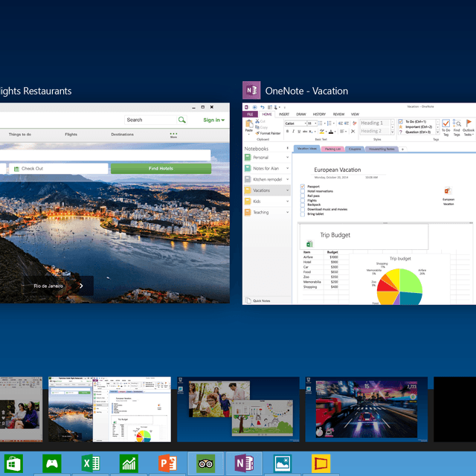Open the FILE tab in OneNote

point(250,114)
